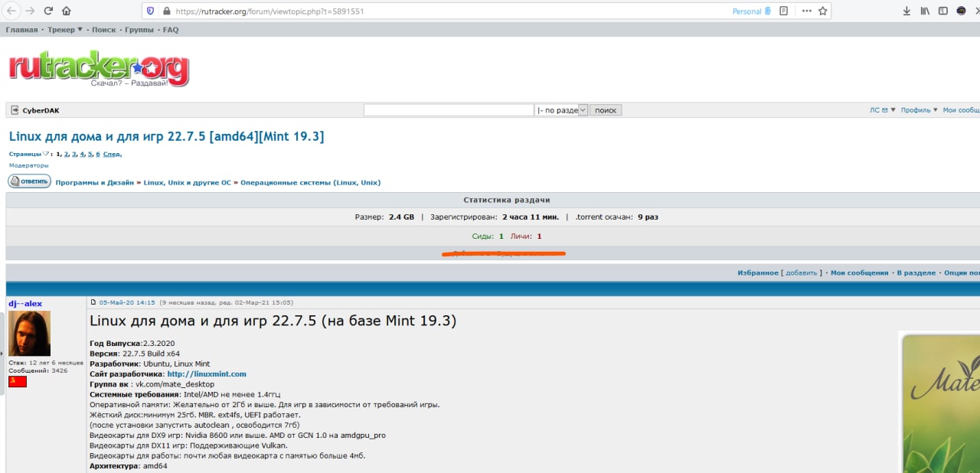Open the dj--alex author profile link
The width and height of the screenshot is (980, 473).
click(x=25, y=304)
